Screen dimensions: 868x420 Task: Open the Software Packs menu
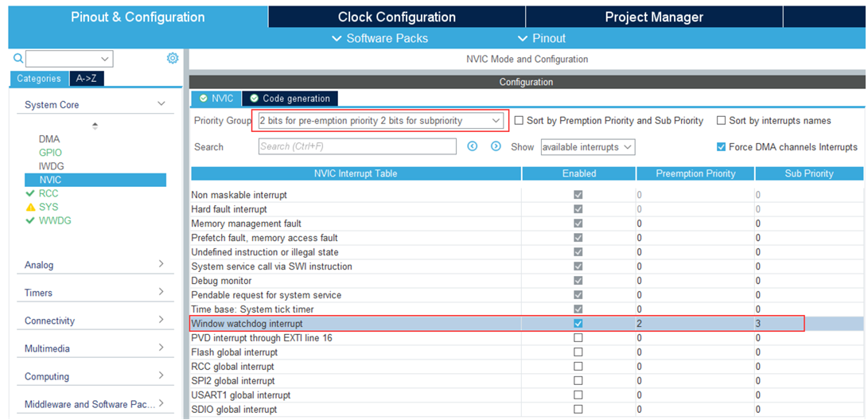coord(379,38)
